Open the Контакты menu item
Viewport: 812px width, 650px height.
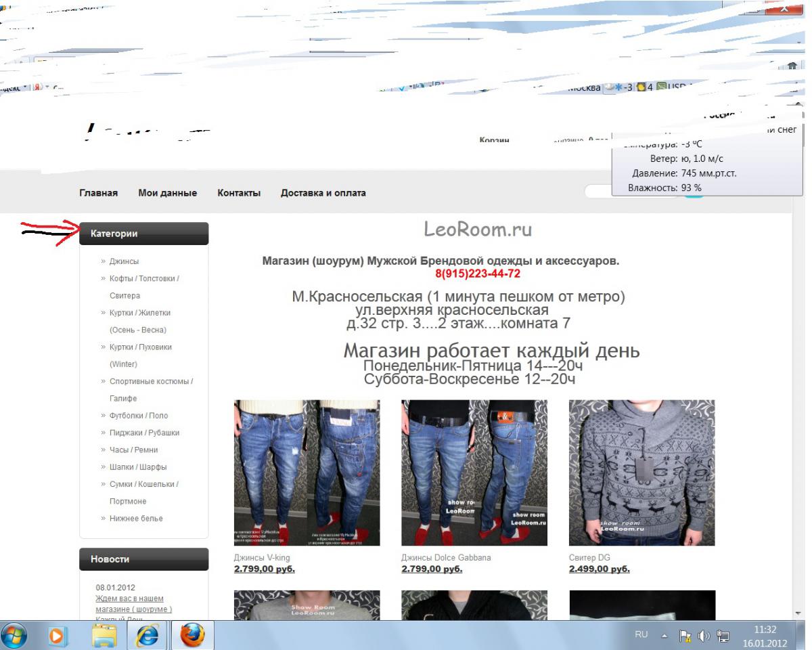[239, 193]
